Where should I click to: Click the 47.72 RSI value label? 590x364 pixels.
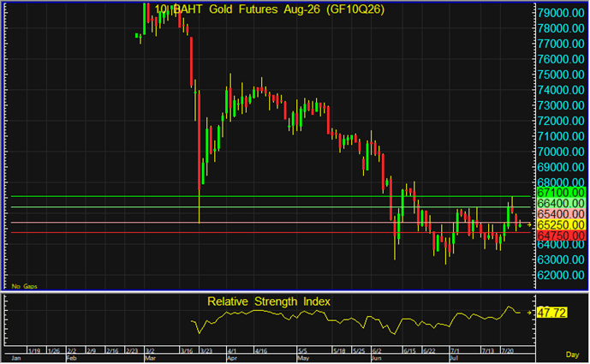[551, 313]
